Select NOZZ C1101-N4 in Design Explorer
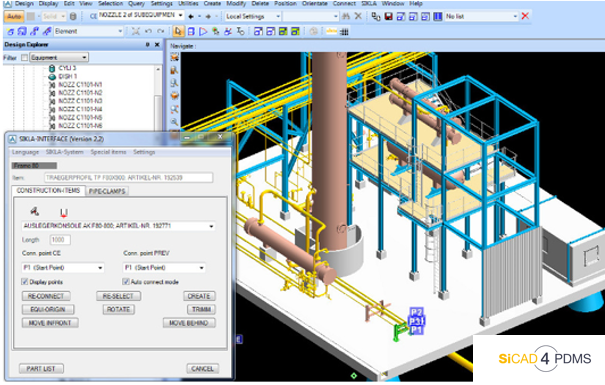Screen dimensions: 605x385 coord(80,109)
